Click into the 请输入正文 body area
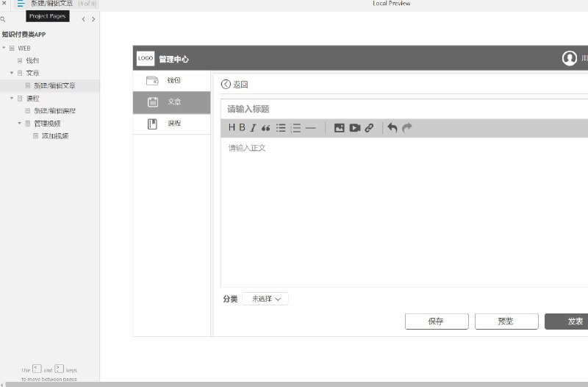 pyautogui.click(x=404, y=212)
